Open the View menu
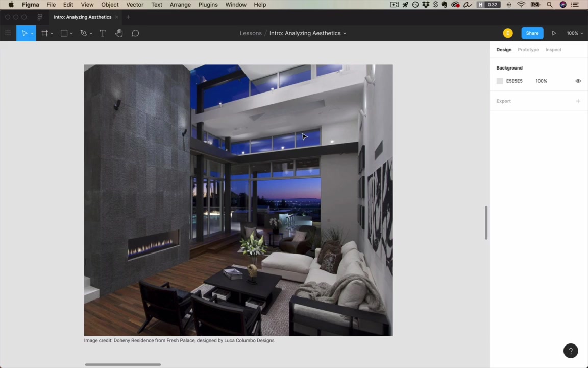Viewport: 588px width, 368px height. (87, 5)
